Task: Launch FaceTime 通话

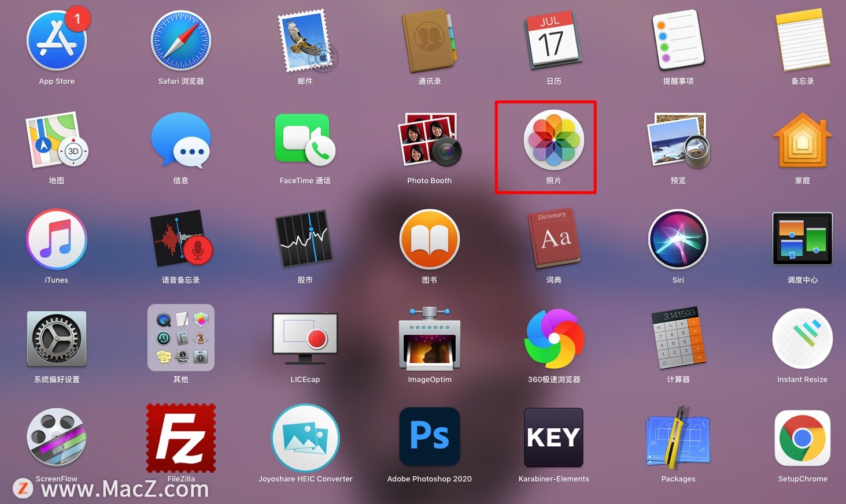Action: [305, 140]
